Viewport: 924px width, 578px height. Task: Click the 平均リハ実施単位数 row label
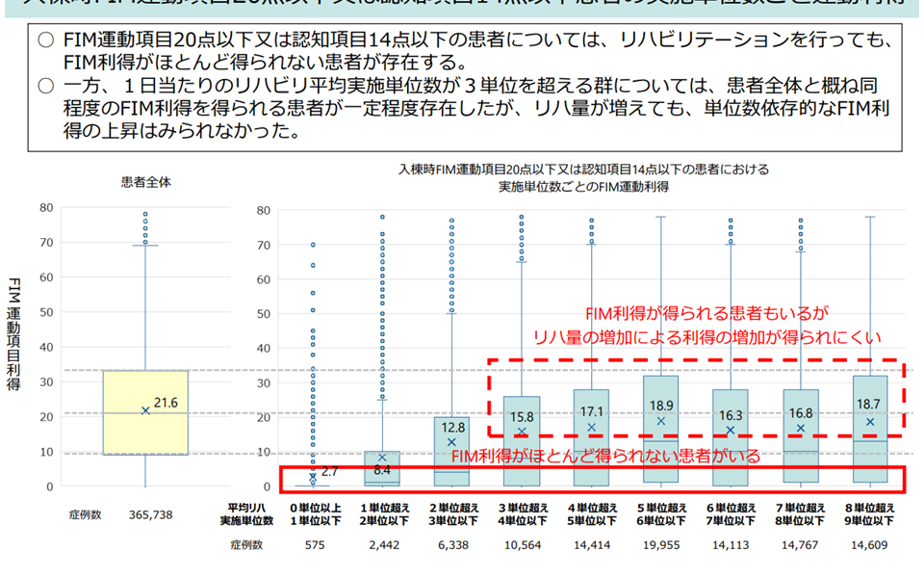249,514
